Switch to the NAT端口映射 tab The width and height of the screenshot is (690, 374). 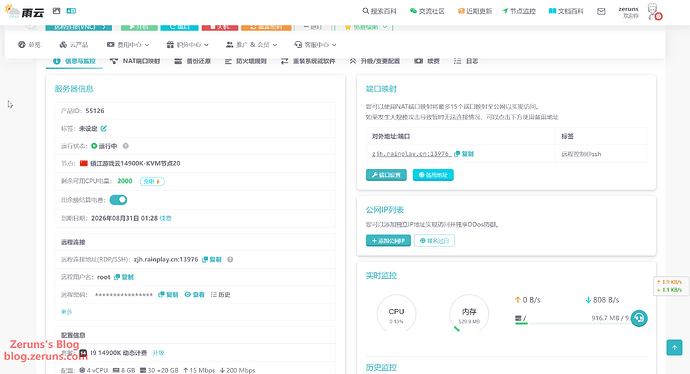[x=135, y=61]
